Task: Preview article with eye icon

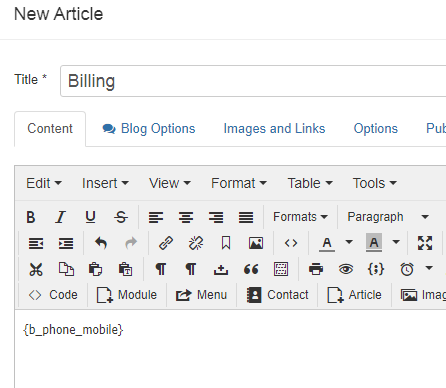Action: 346,269
